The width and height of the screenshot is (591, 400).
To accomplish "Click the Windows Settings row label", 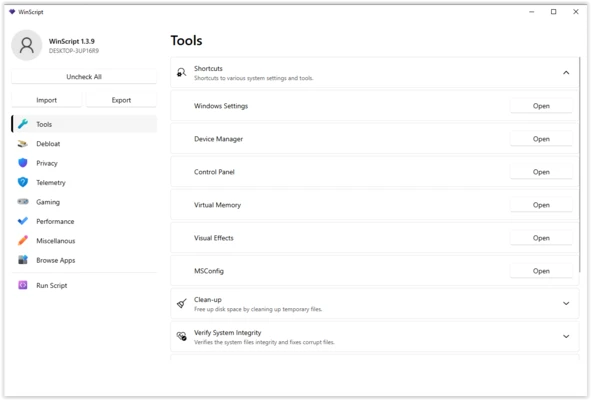I will tap(221, 106).
